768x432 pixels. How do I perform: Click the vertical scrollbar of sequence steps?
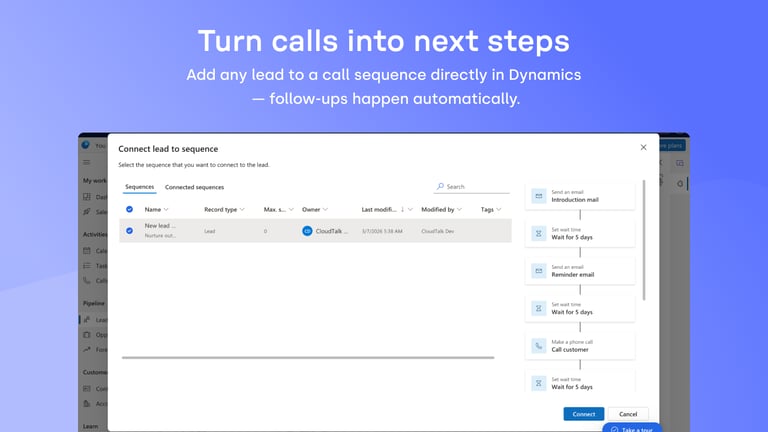pos(644,240)
